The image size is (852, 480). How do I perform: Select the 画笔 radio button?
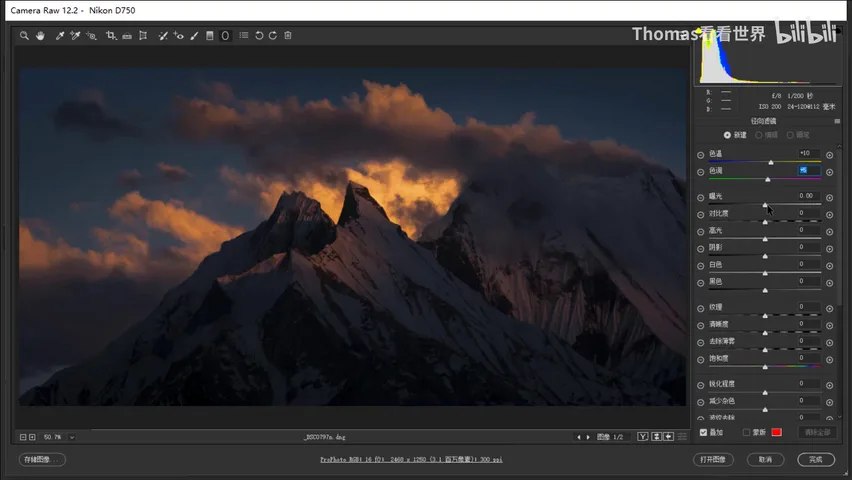point(790,135)
